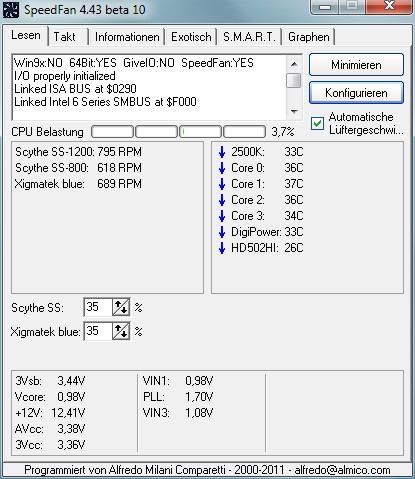Click the Scythe SS speed spinner arrows
Viewport: 415px width, 479px height.
[121, 307]
